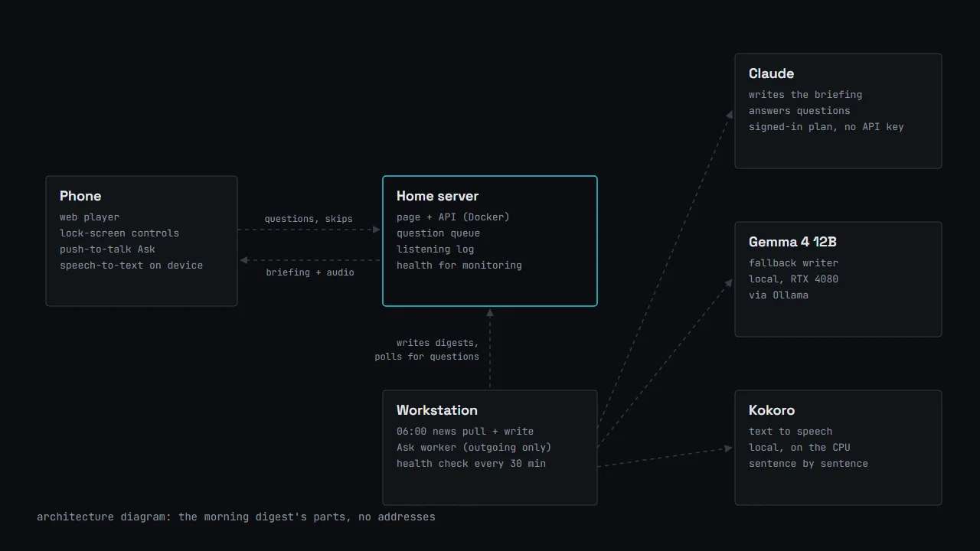
Task: Click 'sentence by sentence' line
Action: [808, 464]
